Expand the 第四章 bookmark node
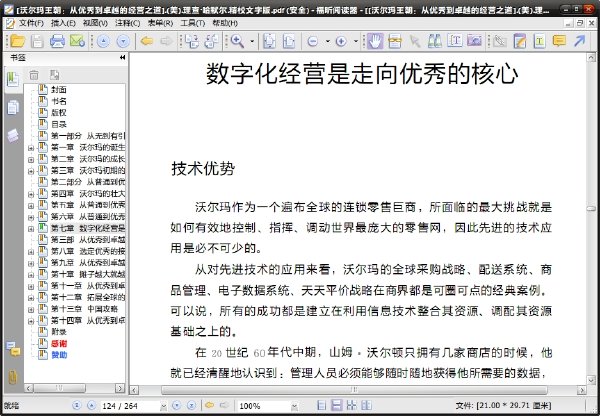600x416 pixels. (x=31, y=194)
